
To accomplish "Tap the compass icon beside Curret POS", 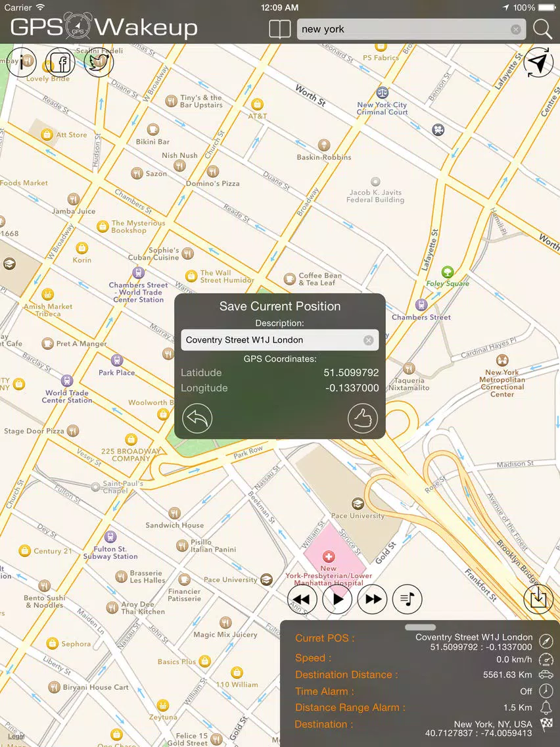I will [x=546, y=641].
